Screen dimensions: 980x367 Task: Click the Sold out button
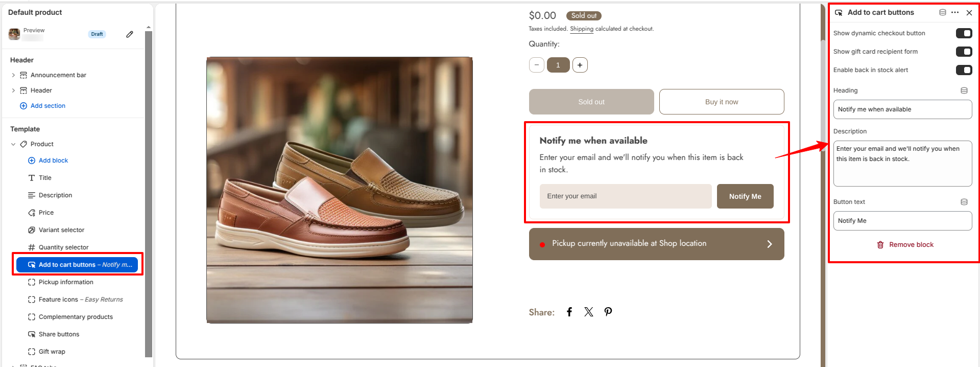pos(591,102)
